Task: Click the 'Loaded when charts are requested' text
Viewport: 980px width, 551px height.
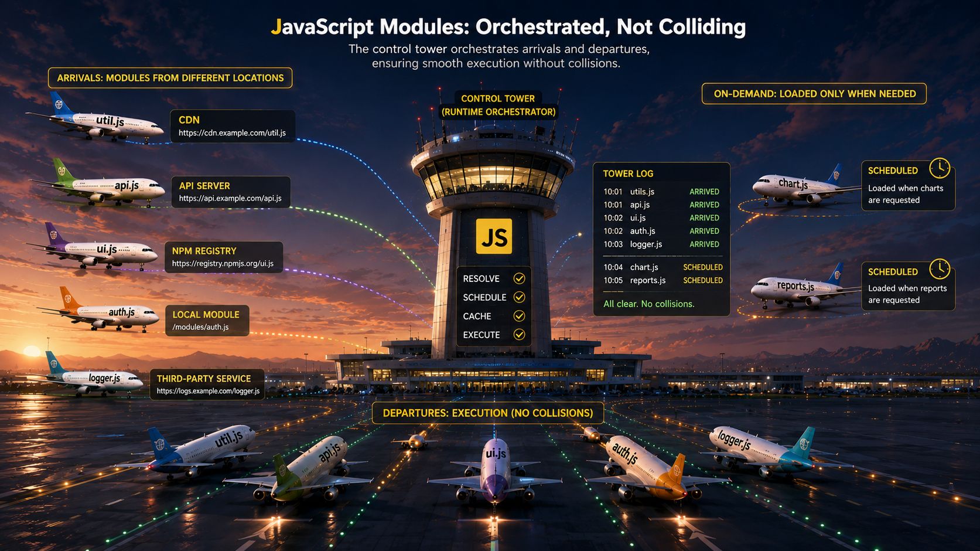Action: point(906,194)
